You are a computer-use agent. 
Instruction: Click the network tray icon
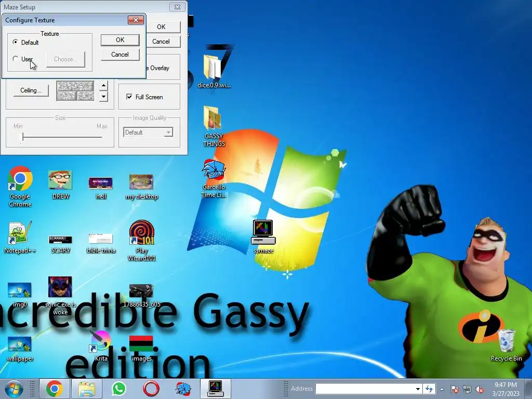[x=467, y=389]
